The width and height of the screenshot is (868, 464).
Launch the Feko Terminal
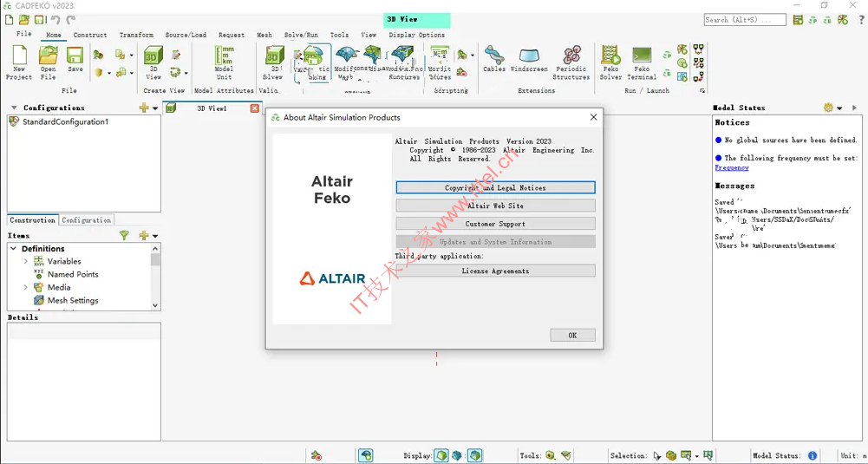[x=642, y=62]
